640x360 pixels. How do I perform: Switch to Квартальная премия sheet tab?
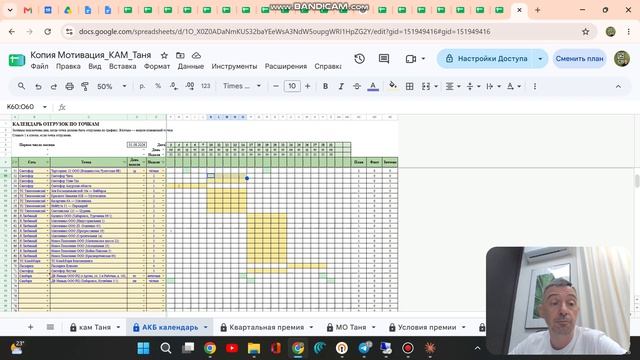pos(266,327)
